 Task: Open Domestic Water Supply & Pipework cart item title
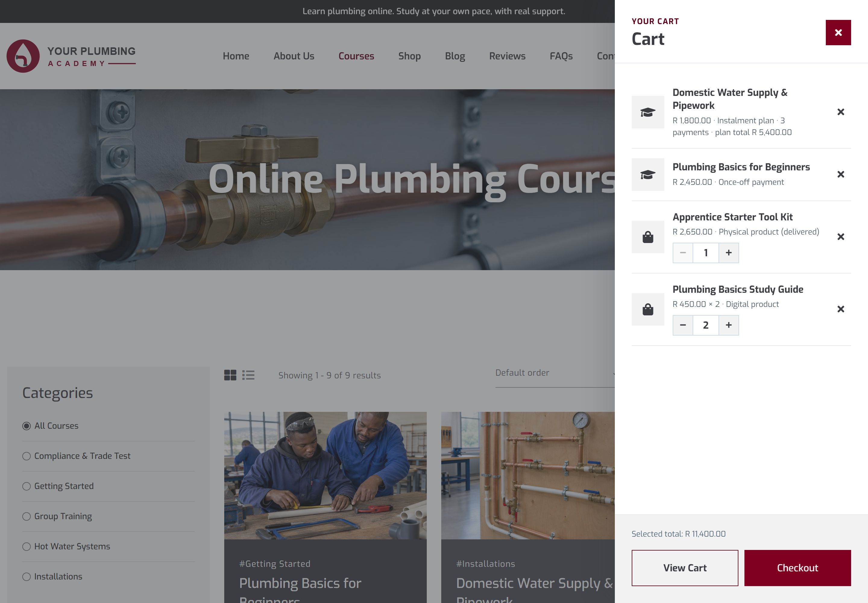[x=730, y=99]
